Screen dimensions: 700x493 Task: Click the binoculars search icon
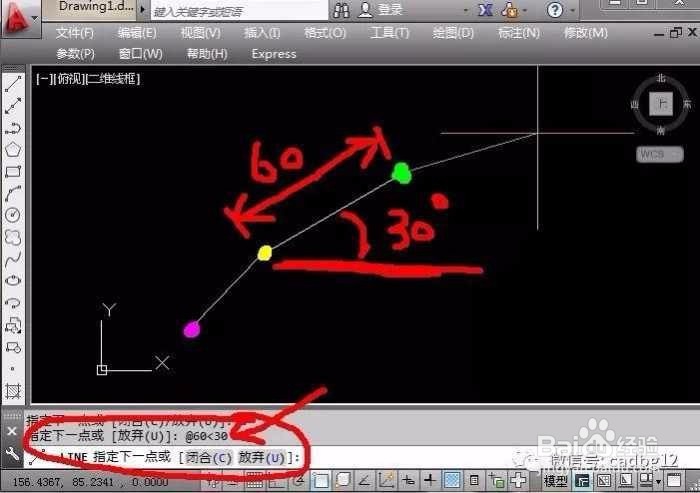[342, 10]
